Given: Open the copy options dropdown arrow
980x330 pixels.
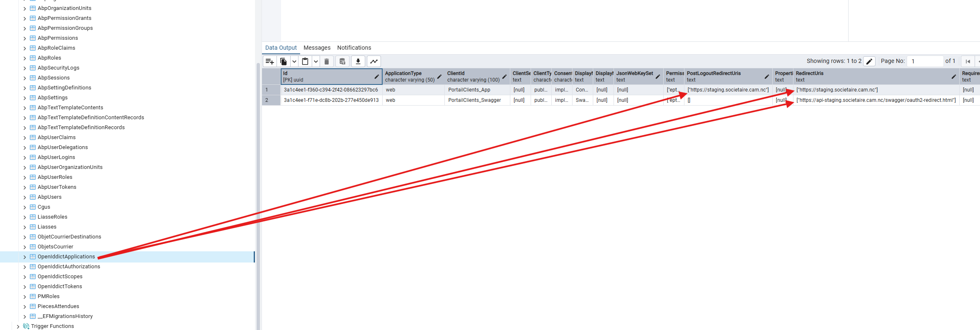Looking at the screenshot, I should pos(294,61).
